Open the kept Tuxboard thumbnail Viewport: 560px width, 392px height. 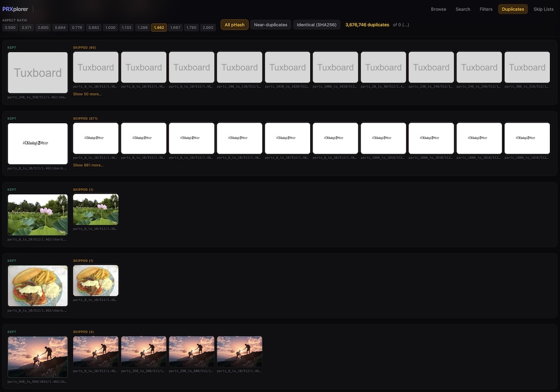[38, 72]
